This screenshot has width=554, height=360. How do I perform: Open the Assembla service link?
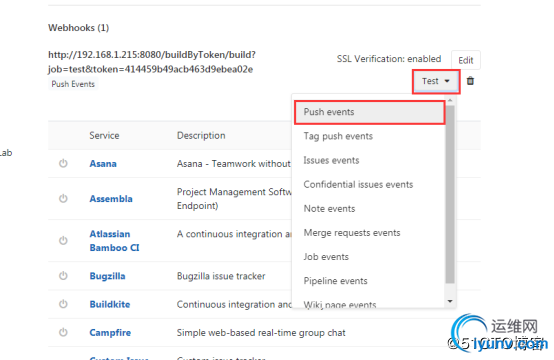pos(111,199)
